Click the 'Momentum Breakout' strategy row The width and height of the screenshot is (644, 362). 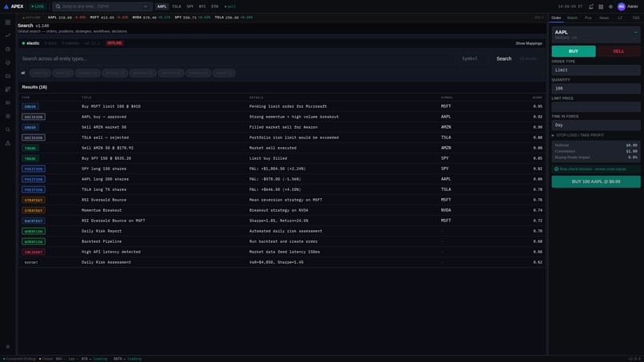282,210
